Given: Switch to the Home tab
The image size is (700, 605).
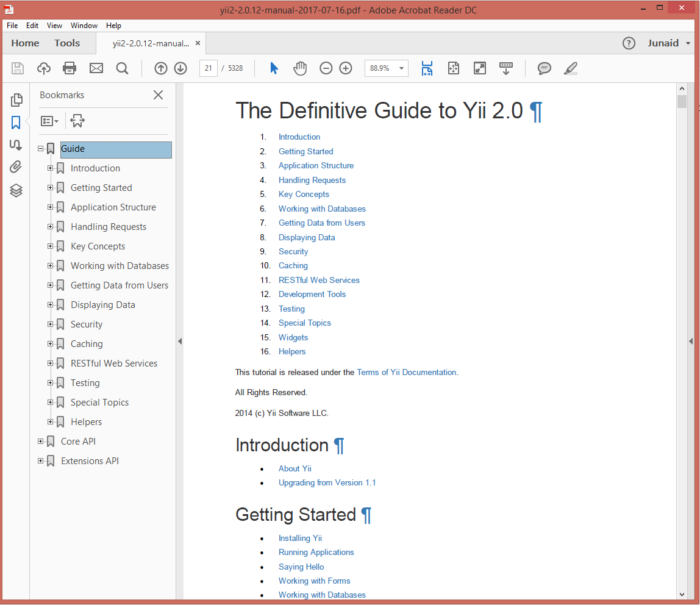Looking at the screenshot, I should coord(25,43).
